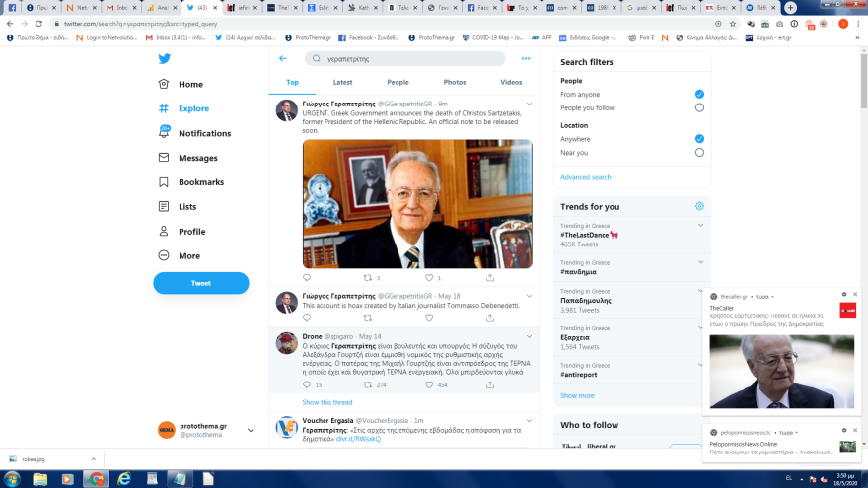Open COVID-19 Map bookmark
The width and height of the screenshot is (868, 488).
click(492, 37)
